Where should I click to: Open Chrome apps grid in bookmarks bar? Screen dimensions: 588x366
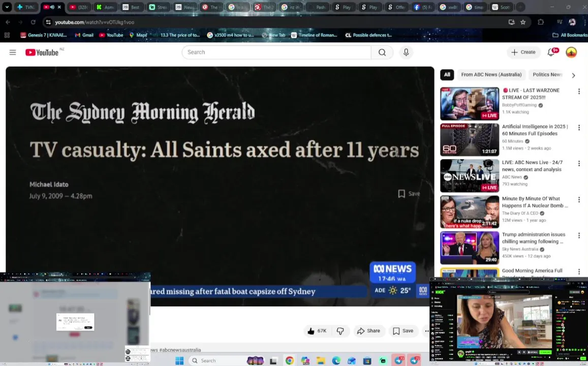pos(7,35)
